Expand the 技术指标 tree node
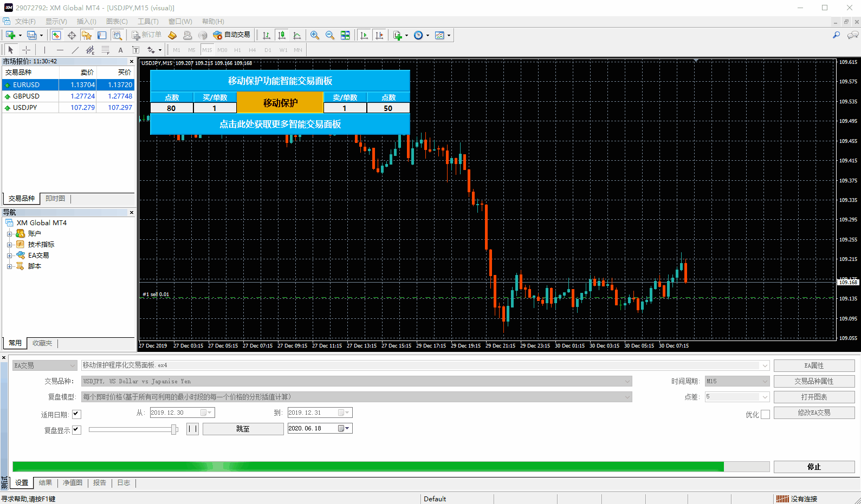This screenshot has width=861, height=504. (x=9, y=245)
